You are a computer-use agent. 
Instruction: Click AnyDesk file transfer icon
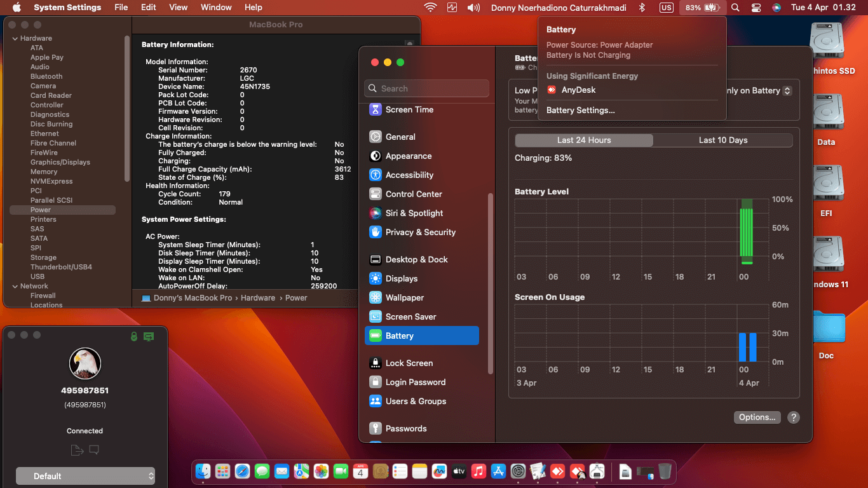77,451
